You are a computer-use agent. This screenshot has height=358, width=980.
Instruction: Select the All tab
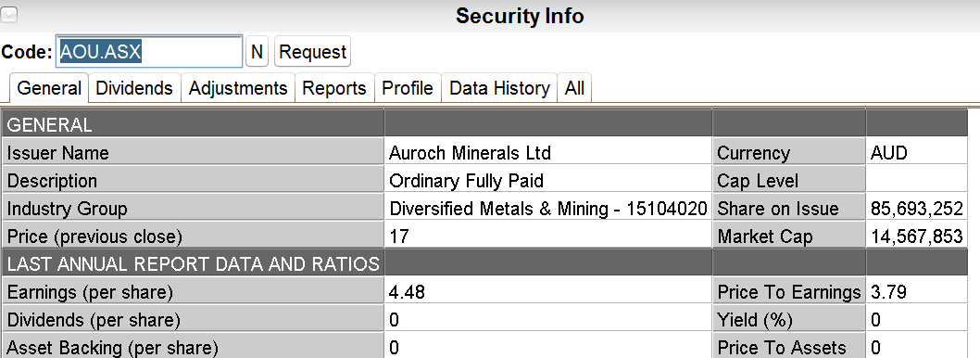[x=574, y=88]
